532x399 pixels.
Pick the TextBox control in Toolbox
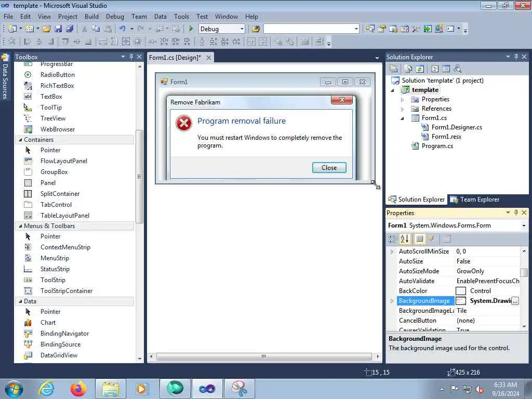51,96
